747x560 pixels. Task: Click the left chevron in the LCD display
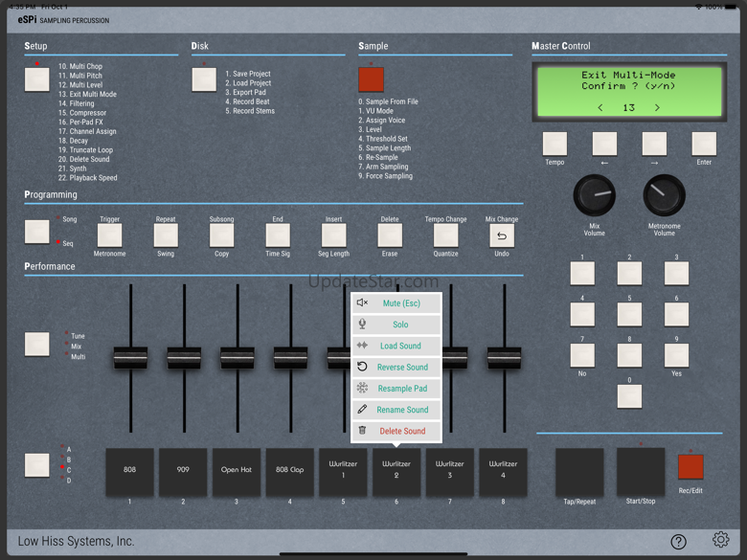[600, 107]
